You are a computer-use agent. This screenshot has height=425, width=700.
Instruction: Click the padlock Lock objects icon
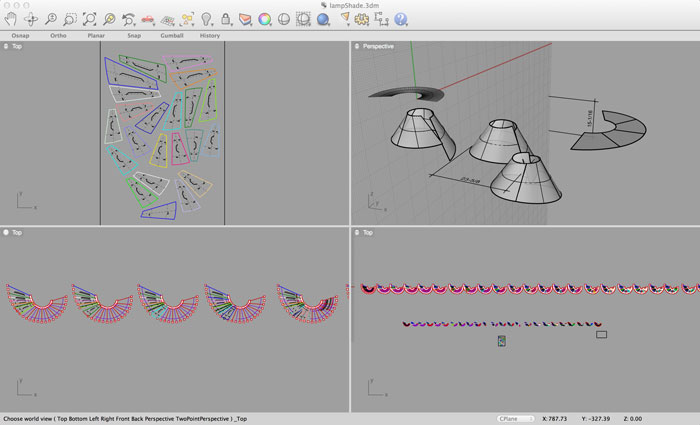coord(226,19)
